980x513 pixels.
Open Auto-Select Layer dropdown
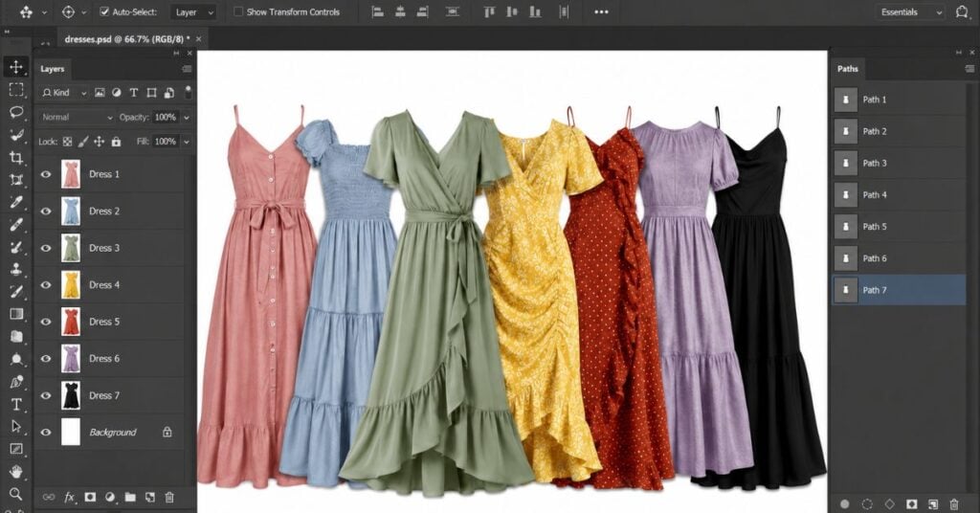pyautogui.click(x=193, y=11)
